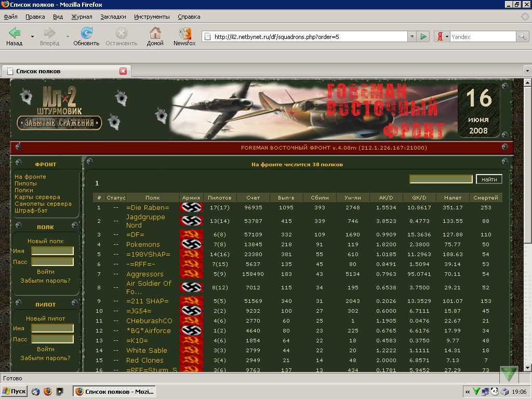532x399 pixels.
Task: Expand the address bar URL dropdown
Action: pos(412,36)
